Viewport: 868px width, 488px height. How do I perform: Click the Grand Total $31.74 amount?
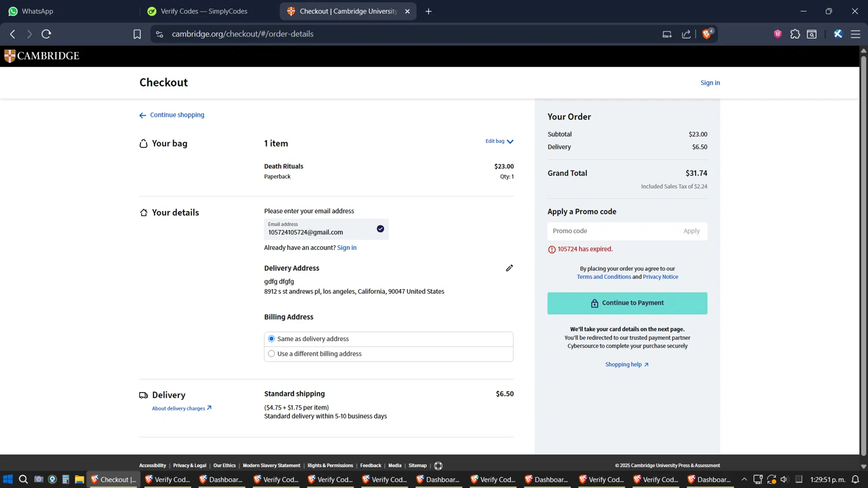point(696,173)
